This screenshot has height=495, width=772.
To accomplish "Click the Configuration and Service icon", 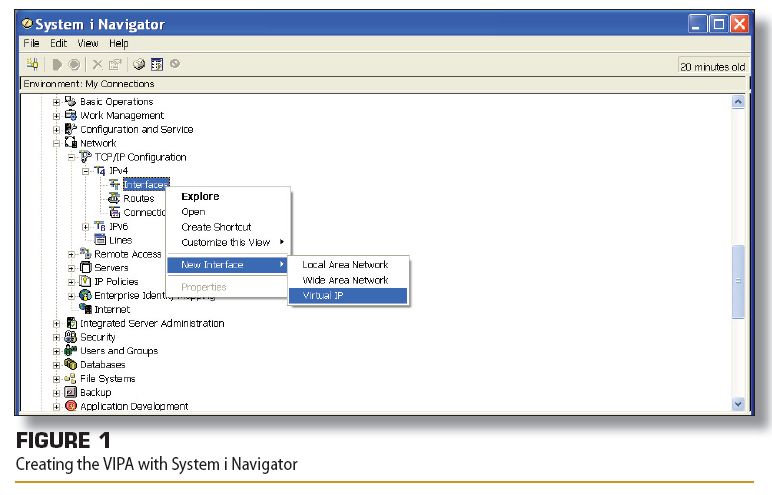I will (70, 129).
